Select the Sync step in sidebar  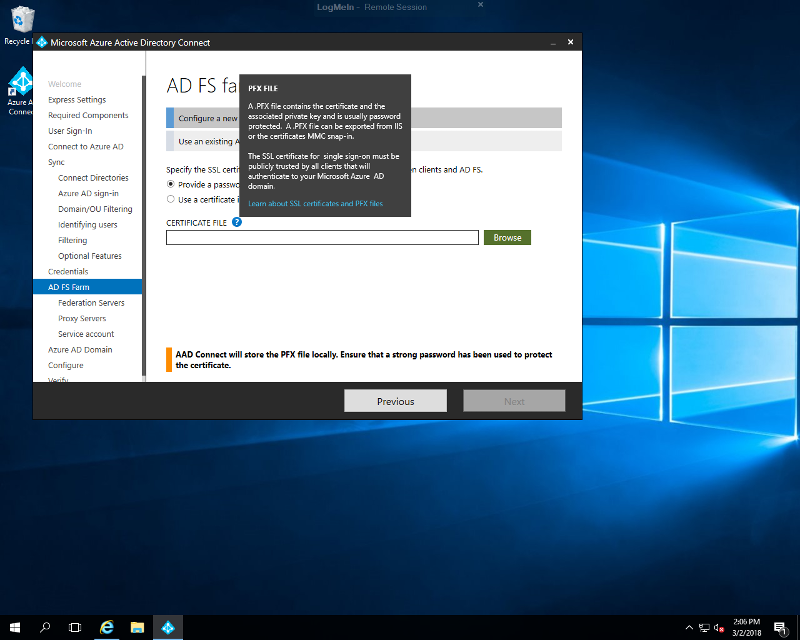[56, 162]
